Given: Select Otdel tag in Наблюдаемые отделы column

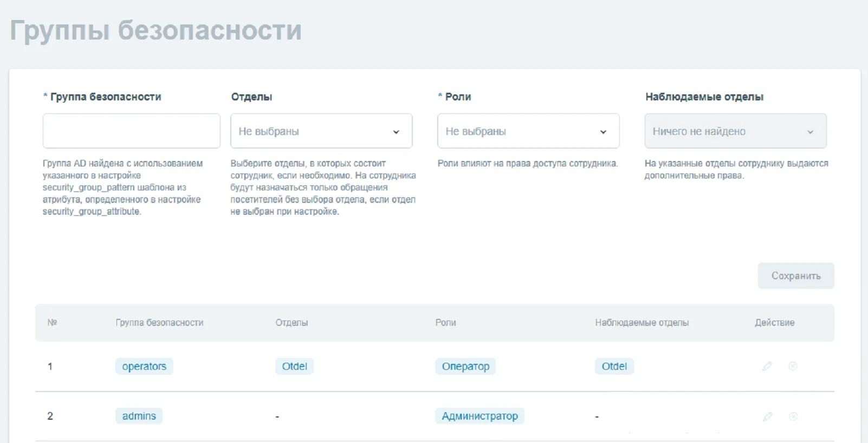Looking at the screenshot, I should 614,367.
